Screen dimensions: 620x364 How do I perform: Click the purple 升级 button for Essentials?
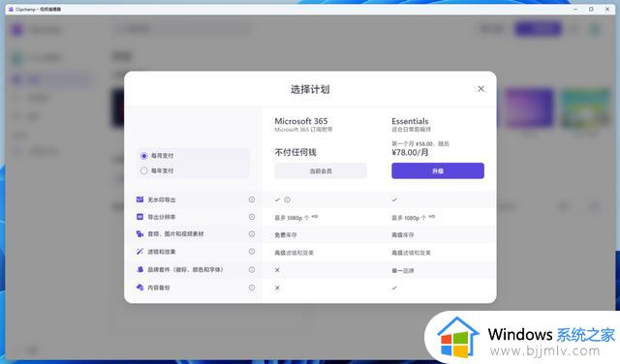click(438, 170)
